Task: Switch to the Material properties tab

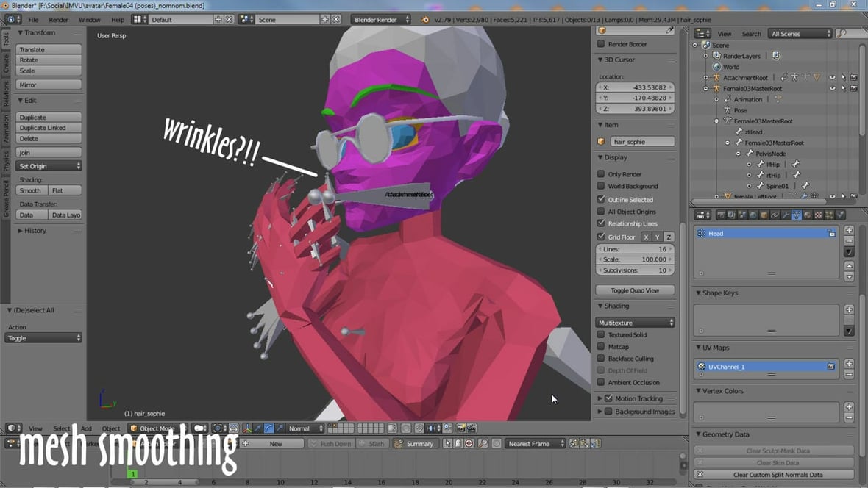Action: coord(807,214)
